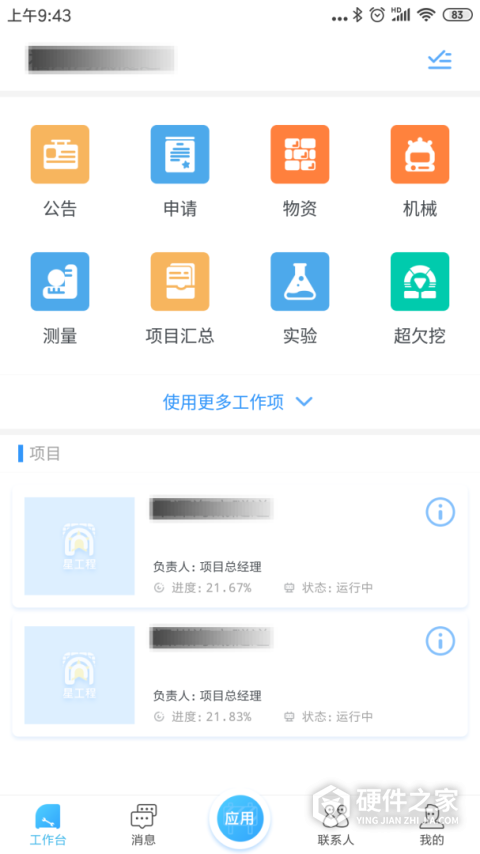
Task: Tap the 项目 section heading
Action: click(45, 453)
